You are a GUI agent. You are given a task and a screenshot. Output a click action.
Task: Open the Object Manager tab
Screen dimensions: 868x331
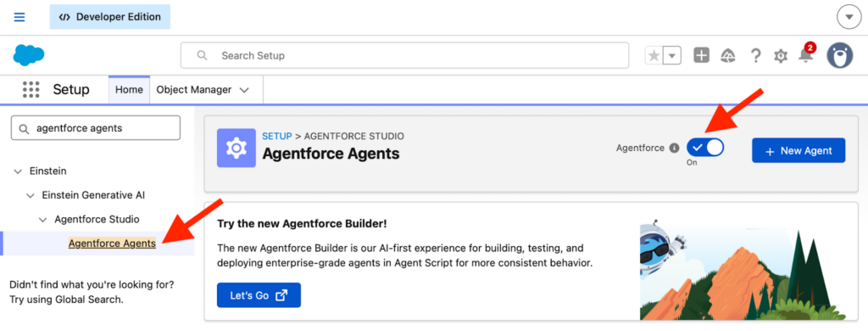coord(194,90)
